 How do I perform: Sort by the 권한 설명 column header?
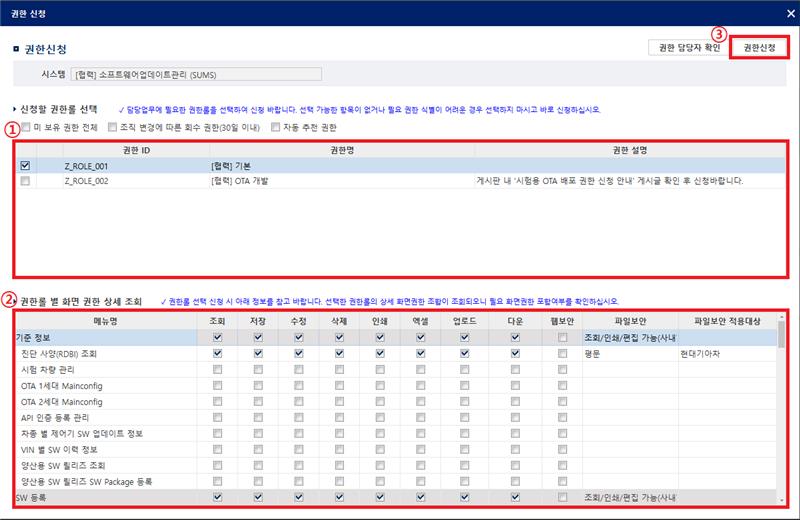(x=630, y=151)
